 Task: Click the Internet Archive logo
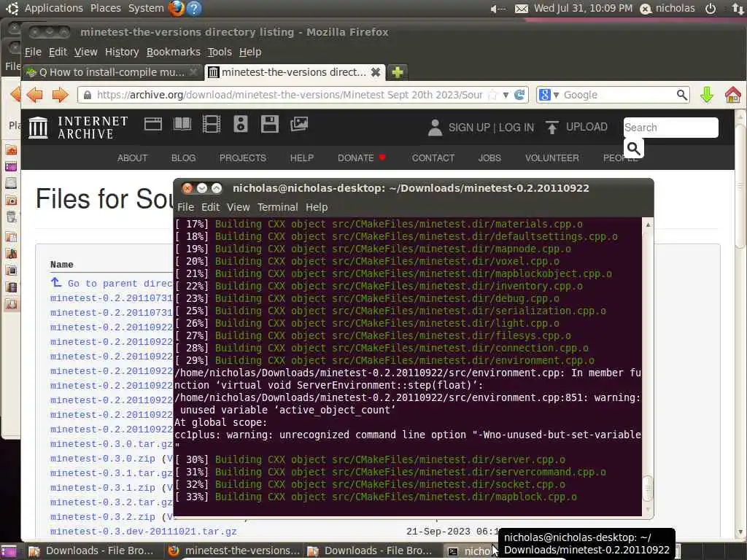click(78, 128)
